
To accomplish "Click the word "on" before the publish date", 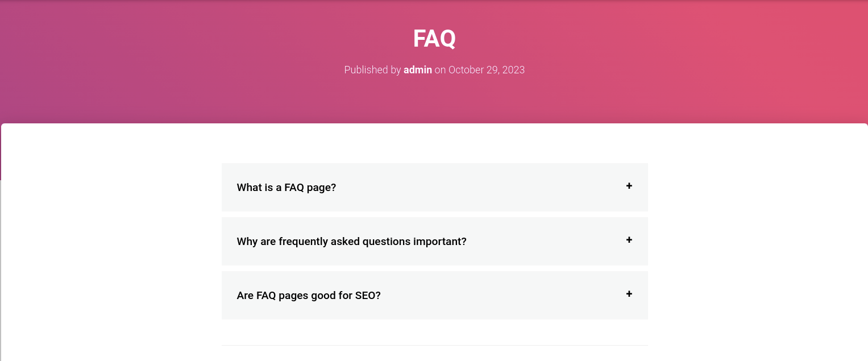I will [440, 70].
